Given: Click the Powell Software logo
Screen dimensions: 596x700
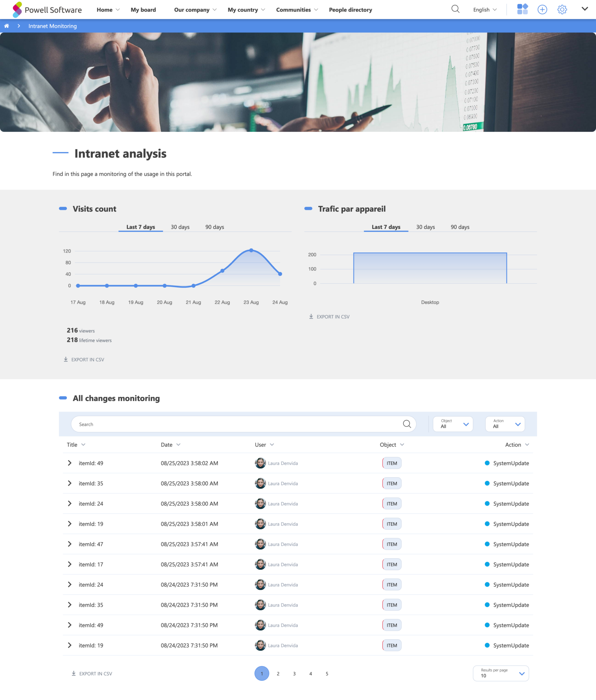Looking at the screenshot, I should (47, 10).
